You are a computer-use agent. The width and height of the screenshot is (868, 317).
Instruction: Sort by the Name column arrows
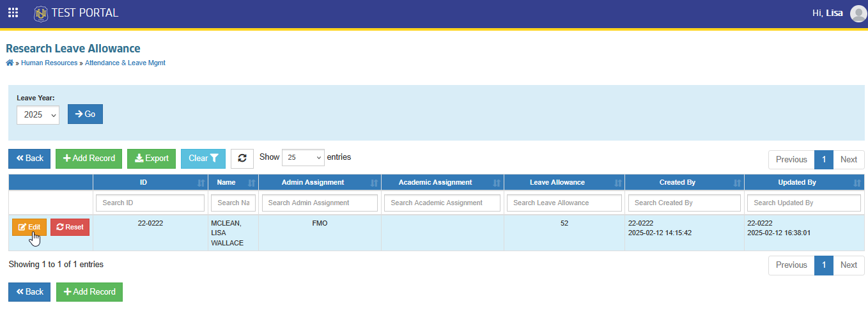tap(251, 183)
